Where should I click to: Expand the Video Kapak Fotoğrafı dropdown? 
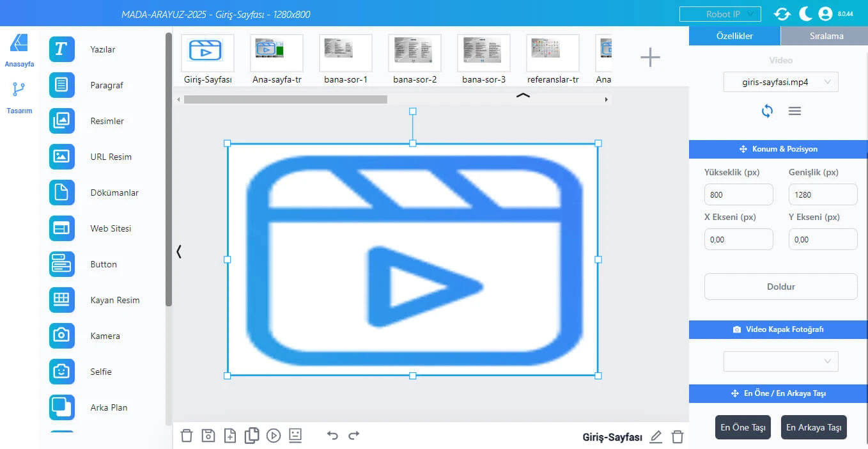[780, 361]
